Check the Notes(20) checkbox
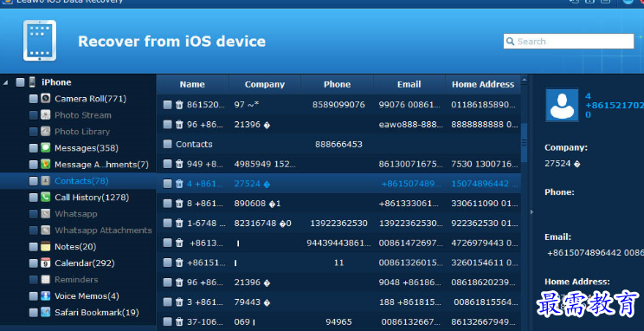Image resolution: width=644 pixels, height=331 pixels. click(x=34, y=247)
